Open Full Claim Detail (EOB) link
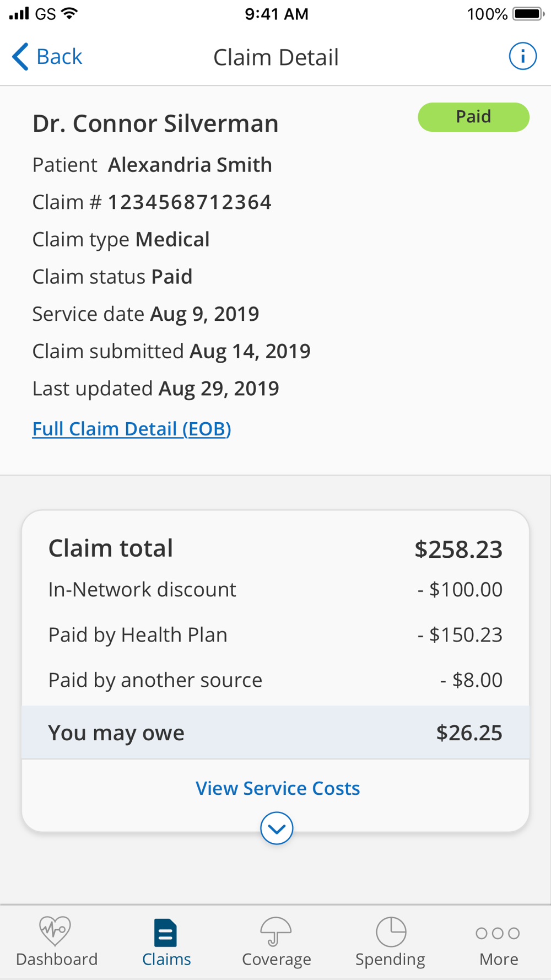This screenshot has height=980, width=551. [x=132, y=429]
